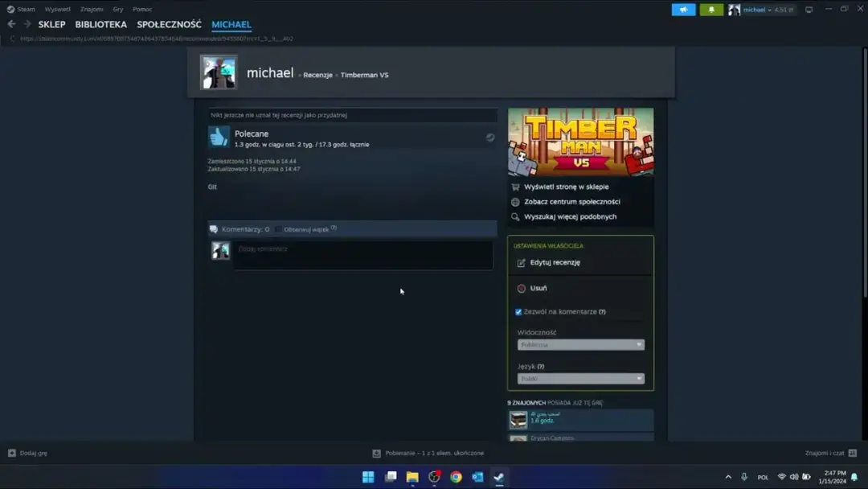Image resolution: width=868 pixels, height=489 pixels.
Task: Click Wyświetl stronę w sklepie cart icon
Action: tap(516, 187)
